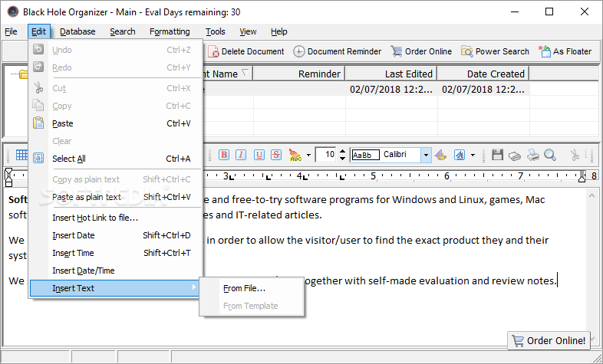The image size is (603, 364).
Task: Click the print icon in editor toolbar
Action: pos(532,155)
